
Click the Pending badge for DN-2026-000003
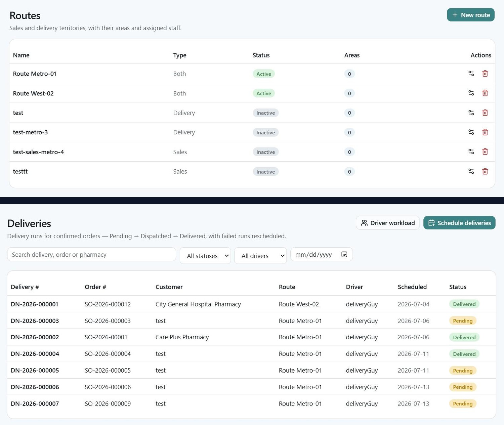(463, 321)
